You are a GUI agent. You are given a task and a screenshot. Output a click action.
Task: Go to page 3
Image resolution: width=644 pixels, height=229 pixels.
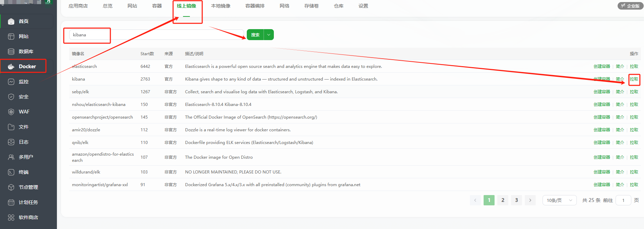coord(517,200)
